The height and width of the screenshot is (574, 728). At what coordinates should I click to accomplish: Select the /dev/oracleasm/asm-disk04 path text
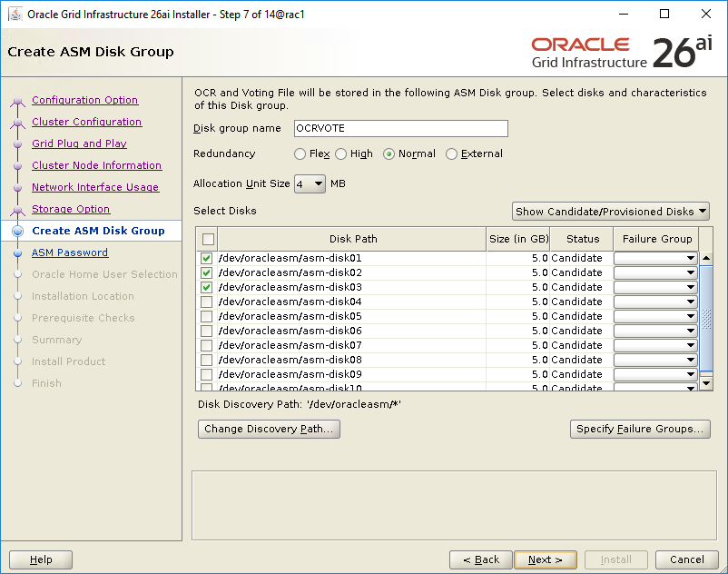click(x=290, y=302)
